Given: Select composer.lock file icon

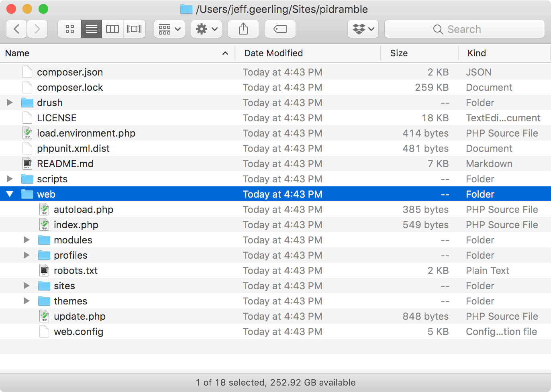Looking at the screenshot, I should pyautogui.click(x=27, y=87).
